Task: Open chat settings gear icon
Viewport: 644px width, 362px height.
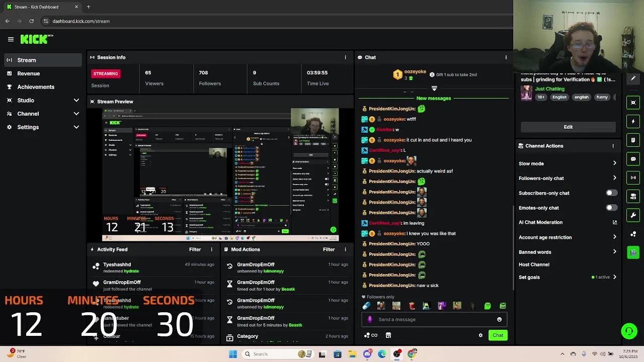Action: (x=480, y=335)
